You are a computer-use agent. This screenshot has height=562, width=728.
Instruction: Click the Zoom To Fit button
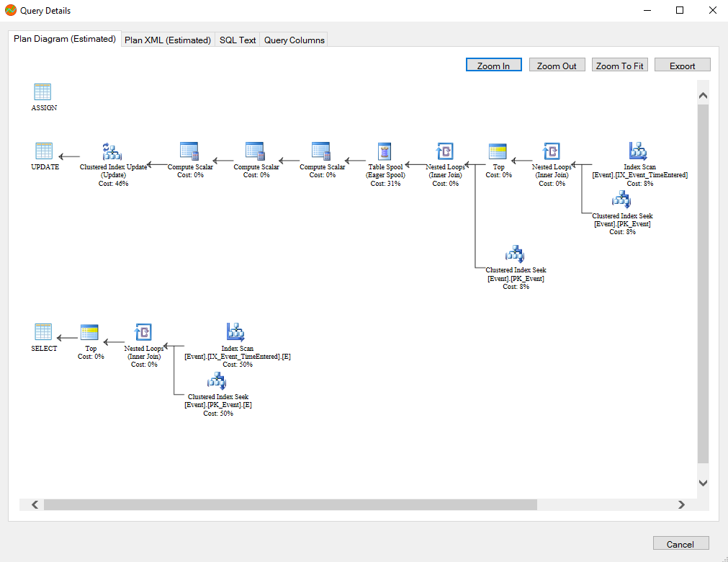tap(620, 65)
